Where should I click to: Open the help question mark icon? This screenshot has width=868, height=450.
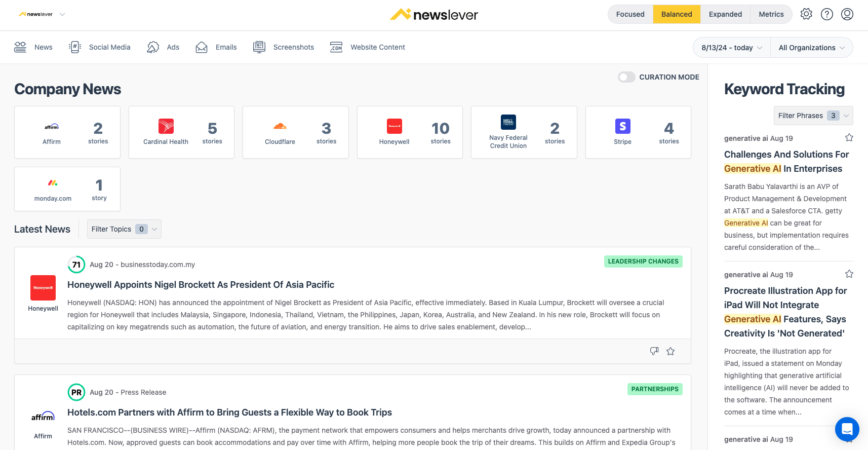[x=827, y=14]
